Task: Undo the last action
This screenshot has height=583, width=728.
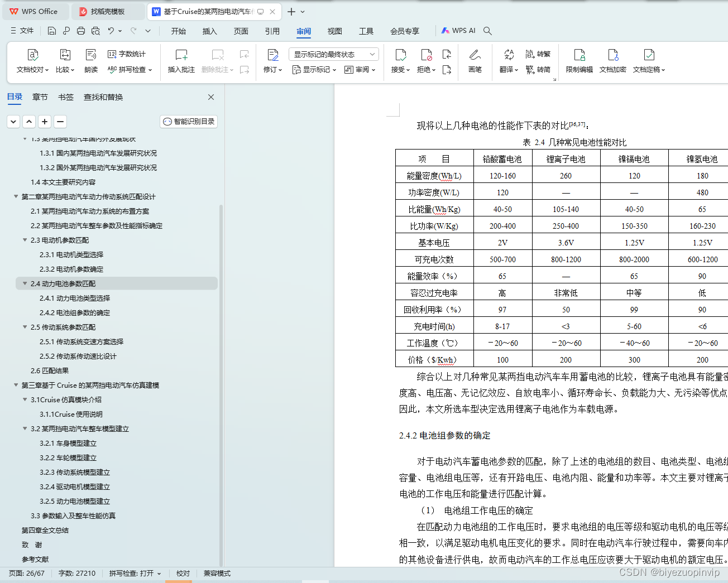Action: tap(111, 31)
